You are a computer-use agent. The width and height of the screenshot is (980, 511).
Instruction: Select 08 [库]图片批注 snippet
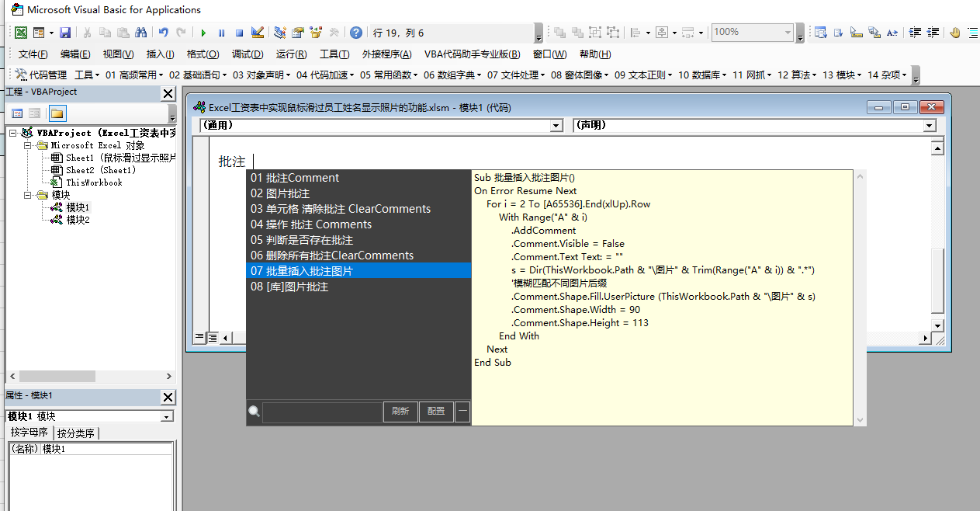point(359,287)
